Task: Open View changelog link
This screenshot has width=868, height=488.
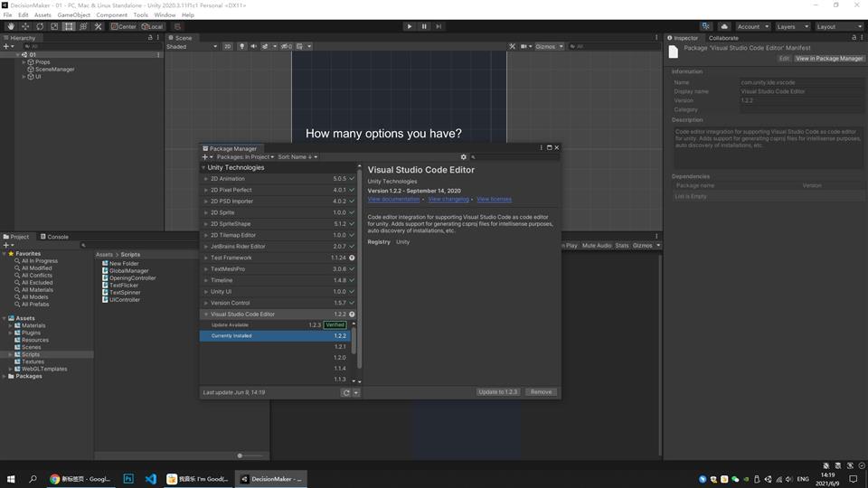Action: [x=448, y=199]
